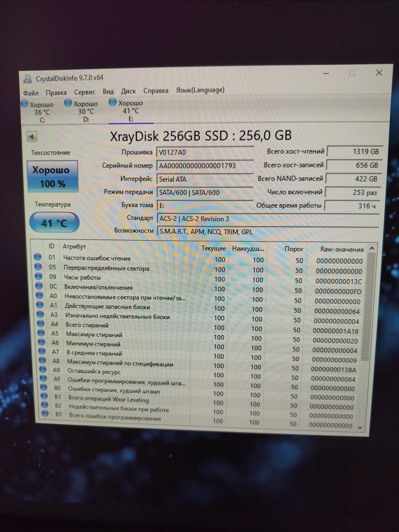Click the Порог column header
Screen dimensions: 399x532
294,249
